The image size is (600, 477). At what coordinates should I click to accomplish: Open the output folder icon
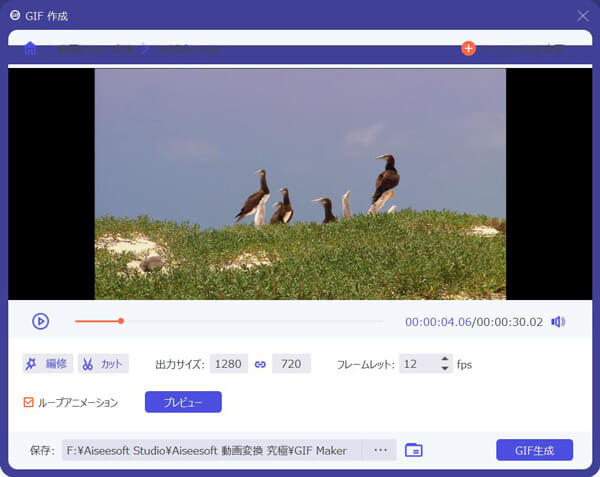pyautogui.click(x=414, y=450)
